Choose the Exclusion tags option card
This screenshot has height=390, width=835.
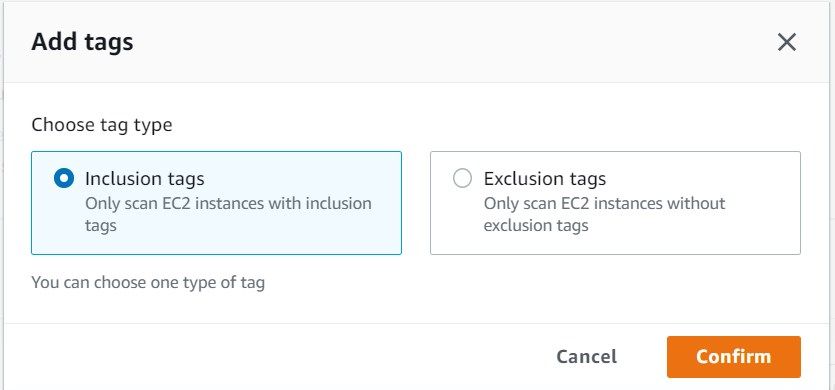[x=615, y=203]
